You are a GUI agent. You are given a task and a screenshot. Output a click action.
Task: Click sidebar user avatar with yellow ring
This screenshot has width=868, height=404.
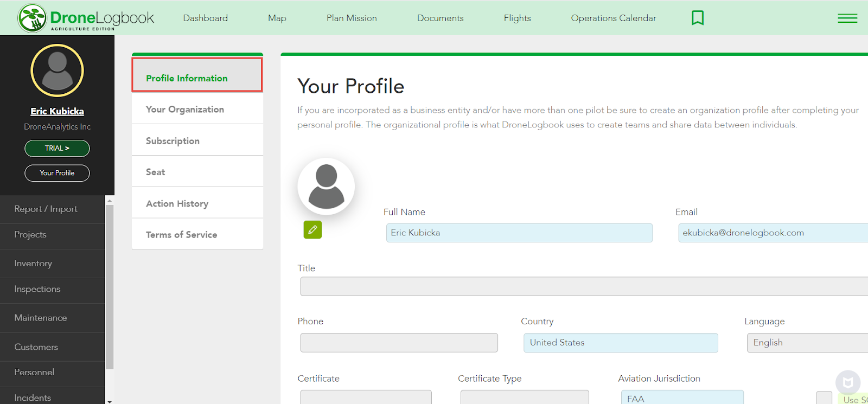[x=57, y=70]
